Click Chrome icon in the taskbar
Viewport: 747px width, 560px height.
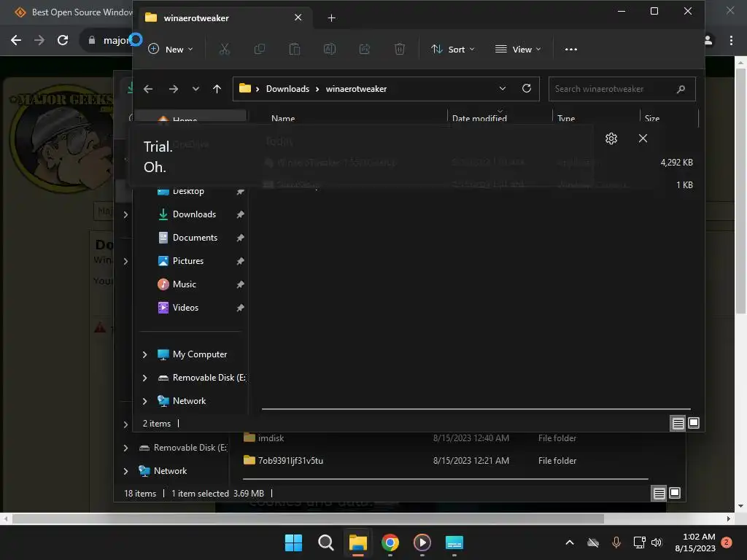coord(390,542)
